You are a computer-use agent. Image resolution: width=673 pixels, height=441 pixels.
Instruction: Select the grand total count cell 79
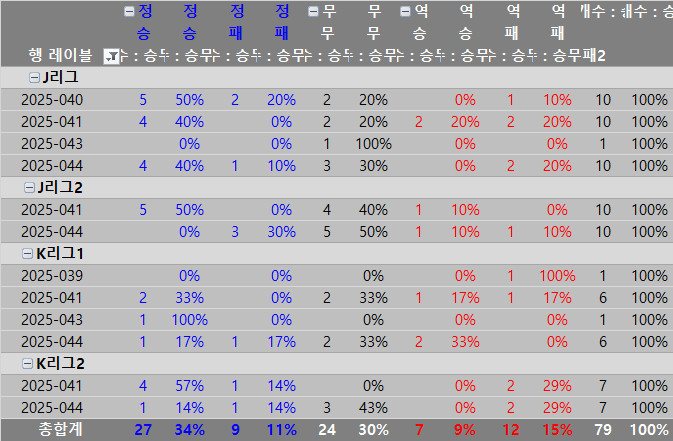click(x=603, y=430)
